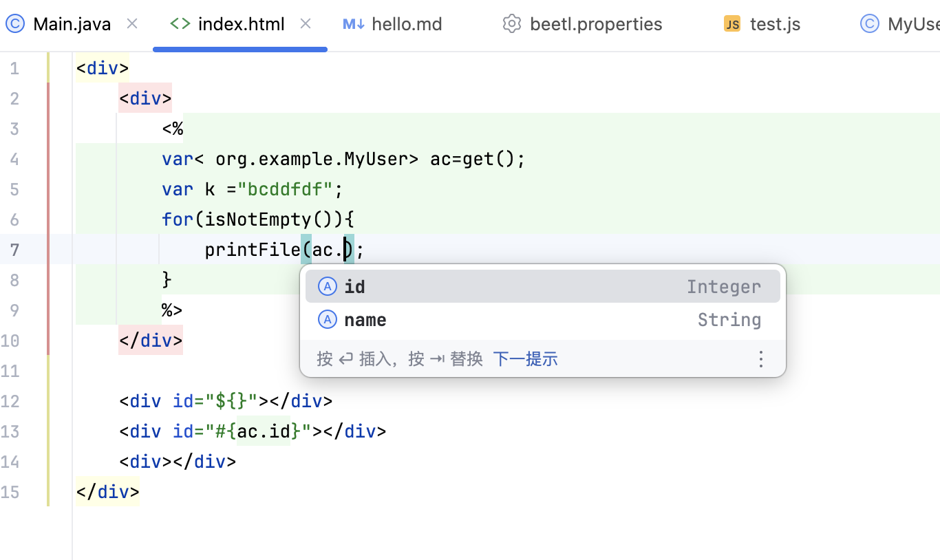The height and width of the screenshot is (560, 940).
Task: Click the Main.java class file icon
Action: tap(14, 25)
